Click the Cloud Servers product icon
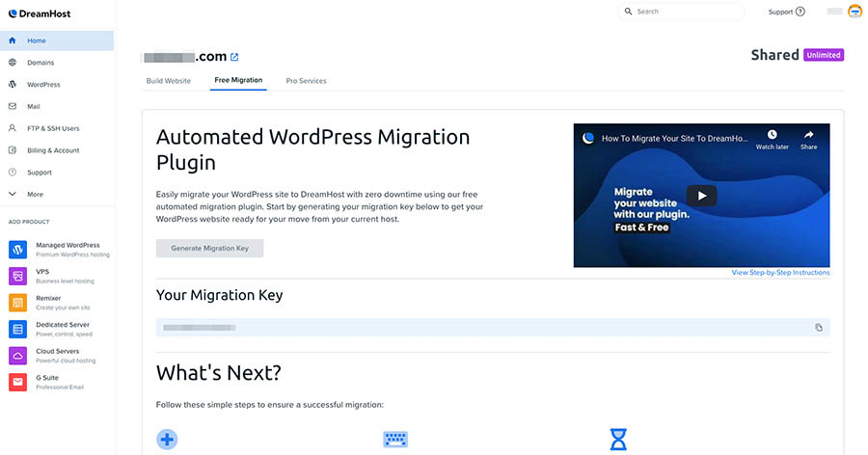This screenshot has height=455, width=868. pyautogui.click(x=17, y=356)
